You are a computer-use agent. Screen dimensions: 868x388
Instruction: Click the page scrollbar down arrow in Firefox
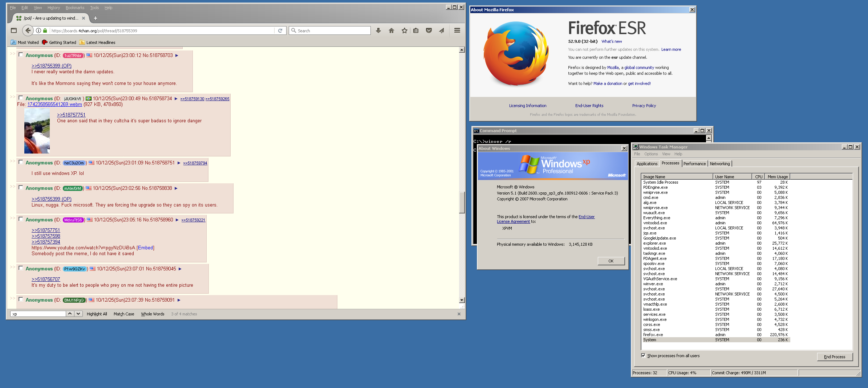[462, 300]
